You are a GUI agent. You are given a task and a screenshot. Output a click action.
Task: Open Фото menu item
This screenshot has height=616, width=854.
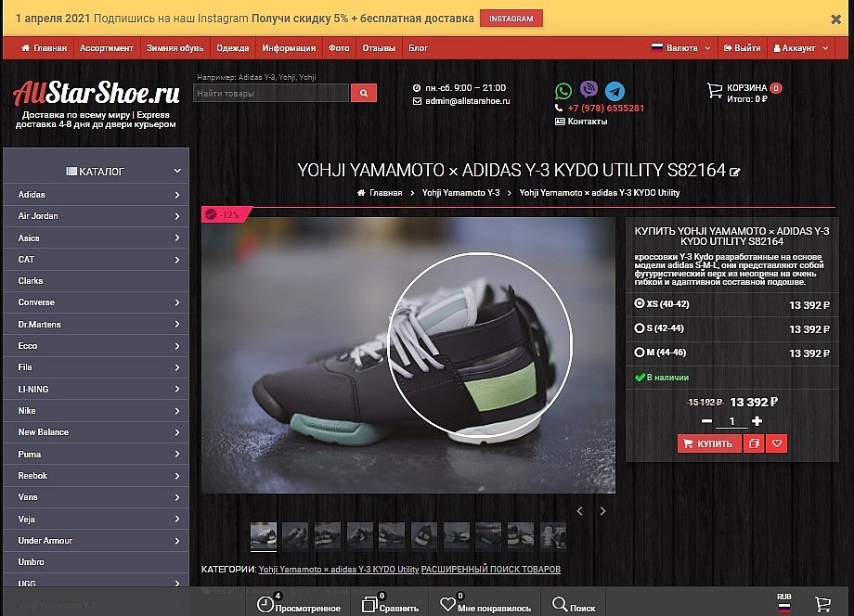[x=339, y=48]
